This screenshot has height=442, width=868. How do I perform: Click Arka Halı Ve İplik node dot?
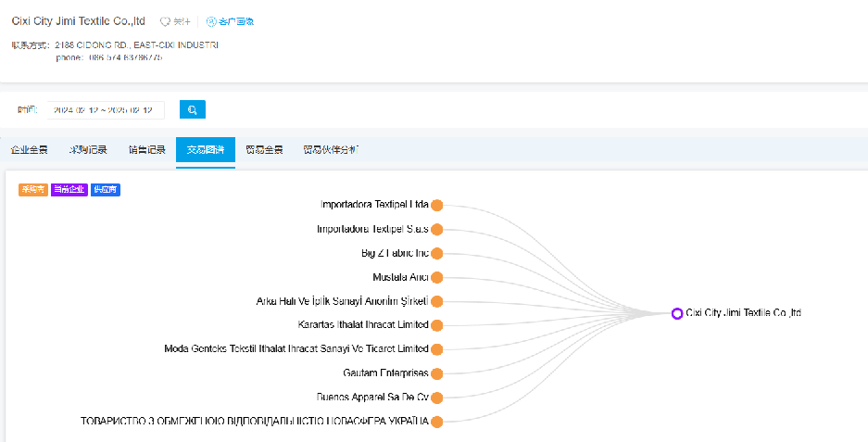point(436,302)
